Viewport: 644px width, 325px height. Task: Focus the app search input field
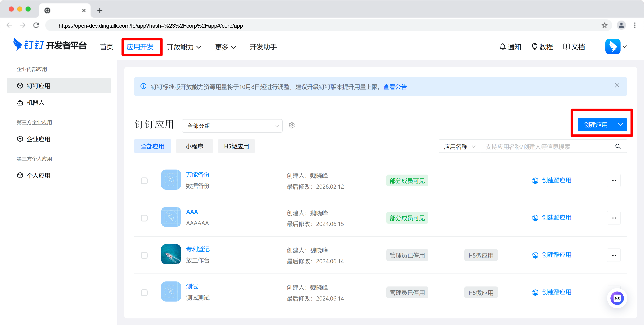(548, 146)
